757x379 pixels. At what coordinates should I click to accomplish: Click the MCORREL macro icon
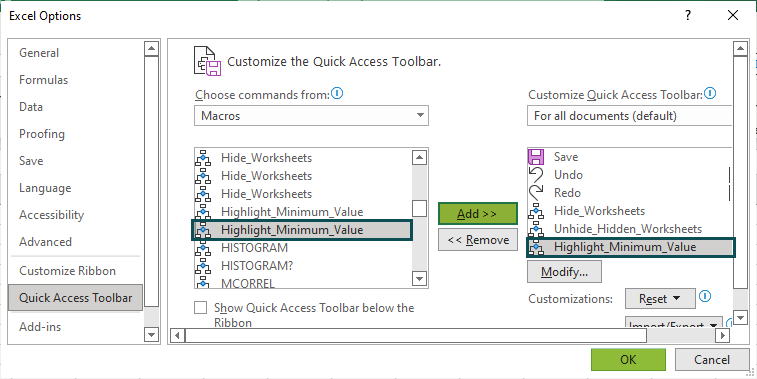coord(203,282)
